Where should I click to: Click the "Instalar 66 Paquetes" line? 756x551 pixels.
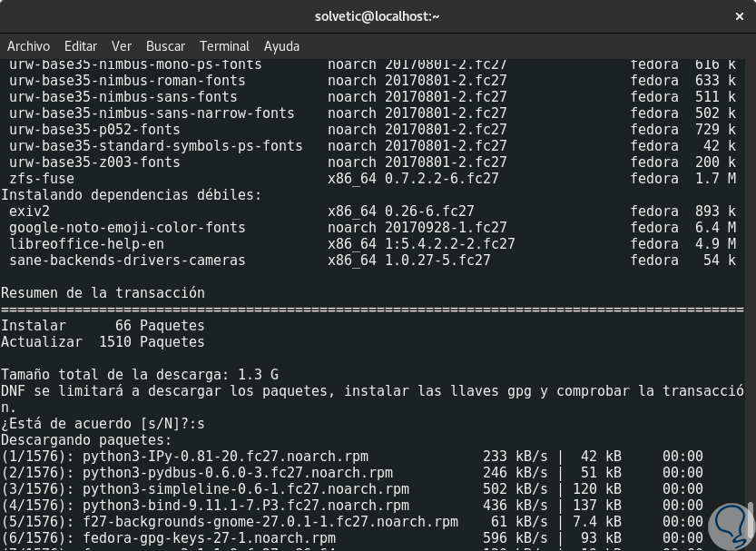point(103,326)
